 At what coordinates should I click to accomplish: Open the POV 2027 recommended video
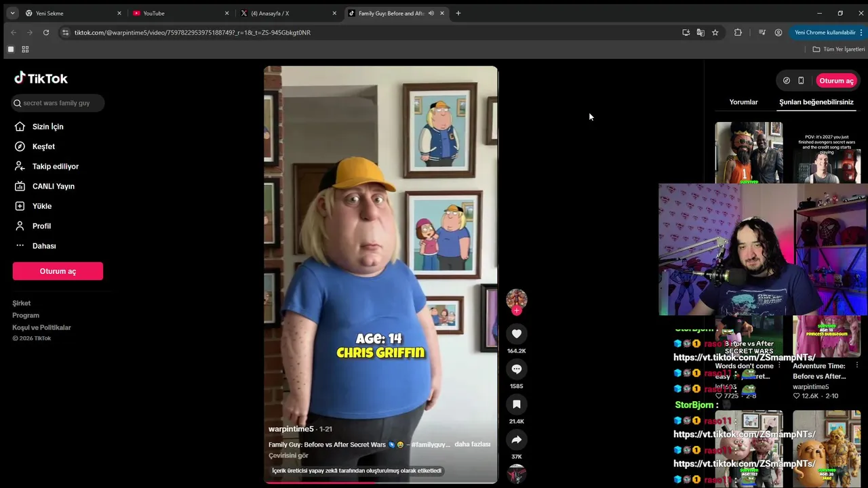pyautogui.click(x=827, y=152)
